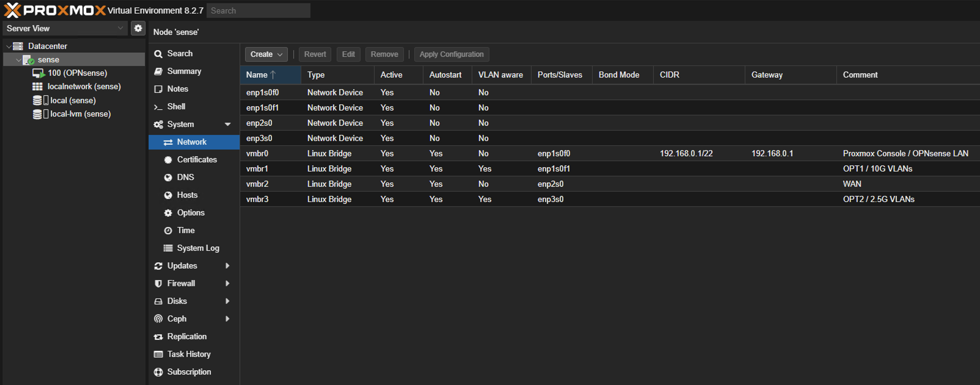The width and height of the screenshot is (980, 385).
Task: Click the Remove button in toolbar
Action: [384, 54]
